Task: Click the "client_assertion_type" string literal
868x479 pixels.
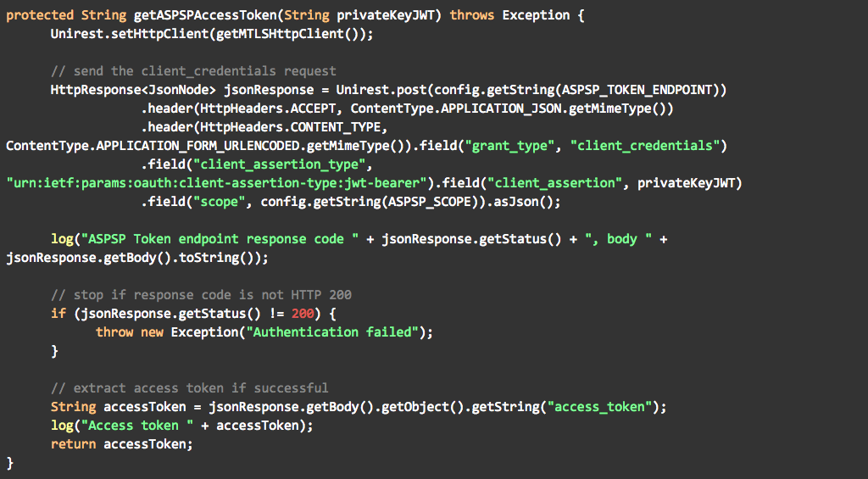Action: (260, 164)
